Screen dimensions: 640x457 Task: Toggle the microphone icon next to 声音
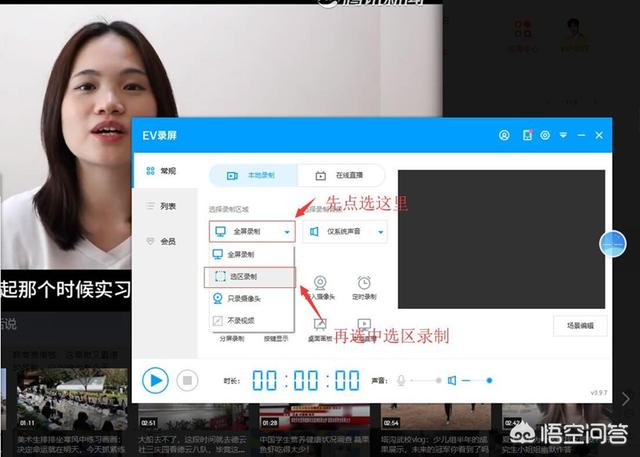[402, 380]
